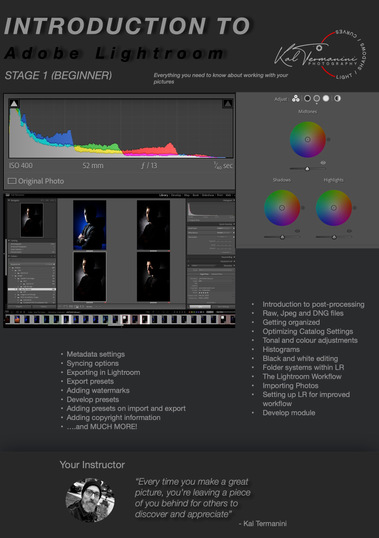Click center of the Midtones color wheel
Viewport: 379px width, 538px height.
pyautogui.click(x=308, y=139)
